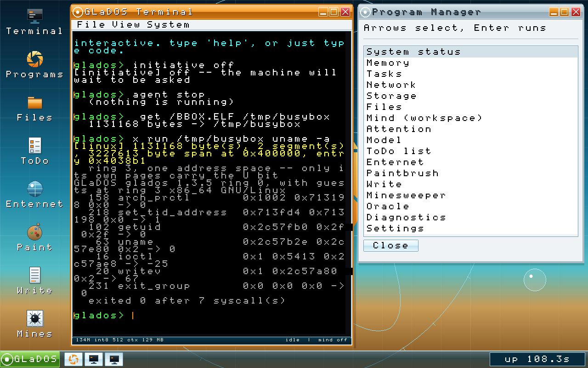Click the terminal command prompt input line
This screenshot has height=368, width=588.
pos(209,316)
